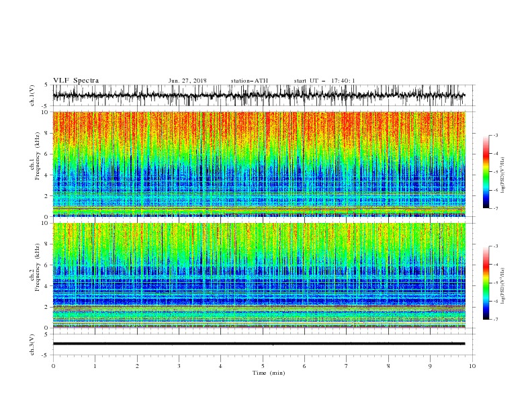532x411 pixels.
Task: Click the ch.2 color bar "log(PSD)(V²/Hz)" label
Action: coord(503,286)
